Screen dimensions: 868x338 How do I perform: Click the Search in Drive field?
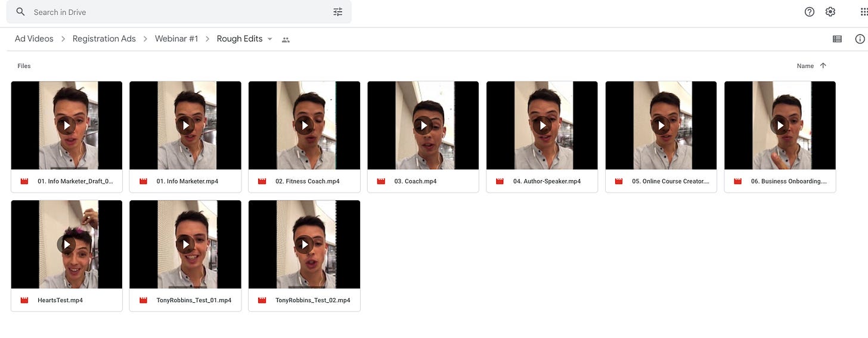point(179,12)
